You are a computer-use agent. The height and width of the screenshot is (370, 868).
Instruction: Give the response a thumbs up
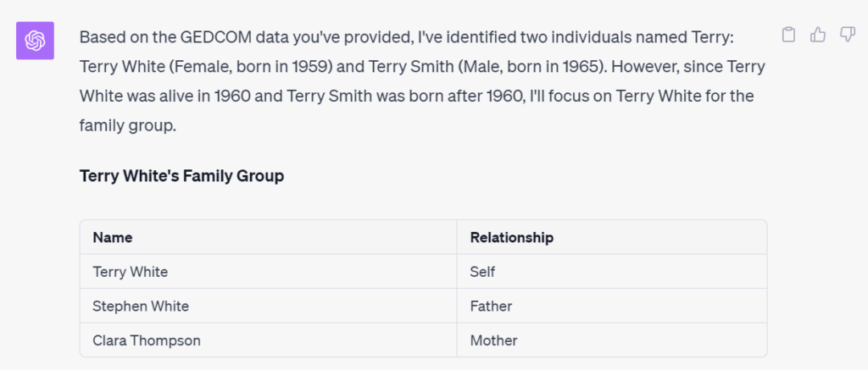pos(818,35)
